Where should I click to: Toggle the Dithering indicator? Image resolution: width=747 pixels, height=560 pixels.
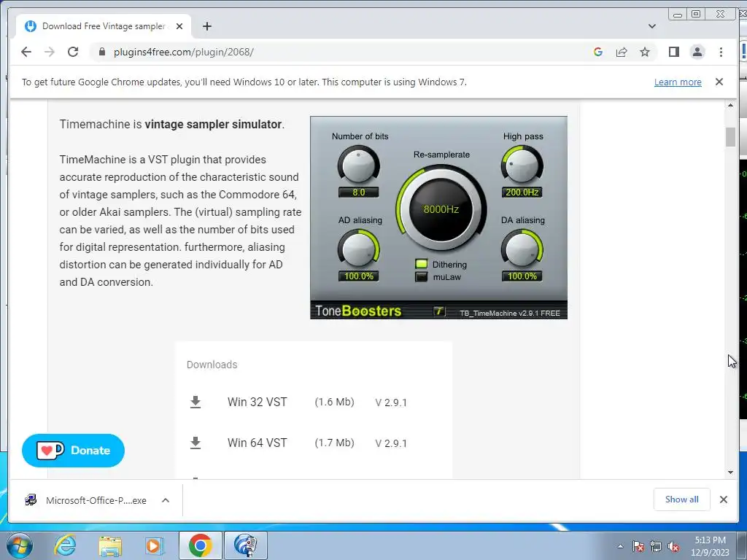pyautogui.click(x=421, y=264)
